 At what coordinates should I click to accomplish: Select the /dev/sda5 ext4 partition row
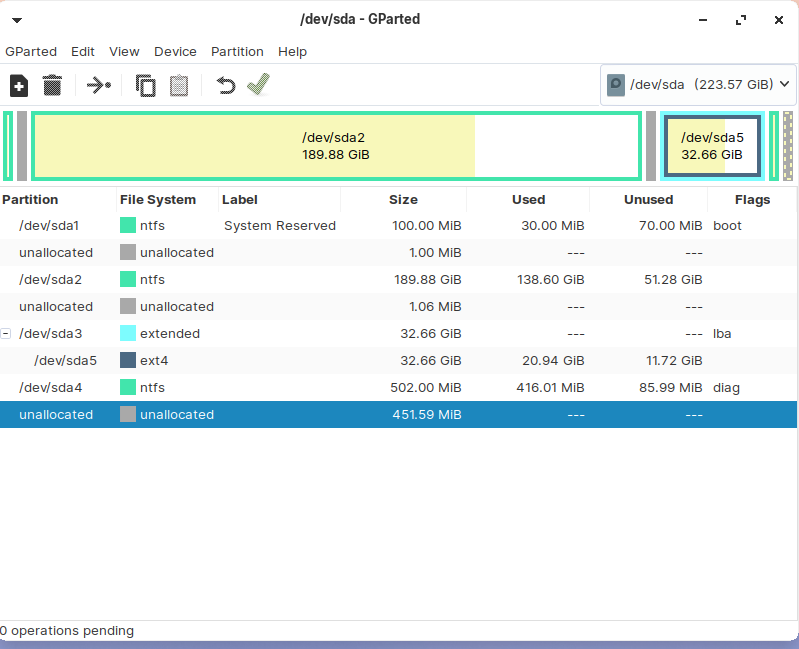tap(398, 361)
